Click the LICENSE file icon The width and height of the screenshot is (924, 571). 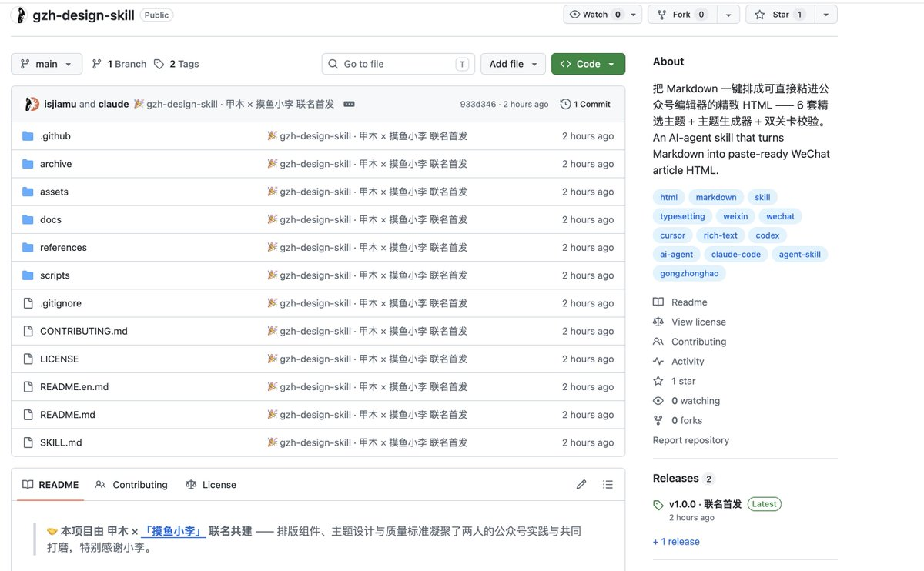28,359
